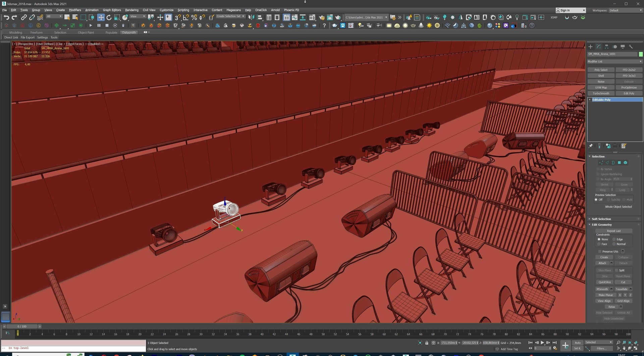The width and height of the screenshot is (644, 356).
Task: Switch to the Freeform ribbon tab
Action: point(36,33)
